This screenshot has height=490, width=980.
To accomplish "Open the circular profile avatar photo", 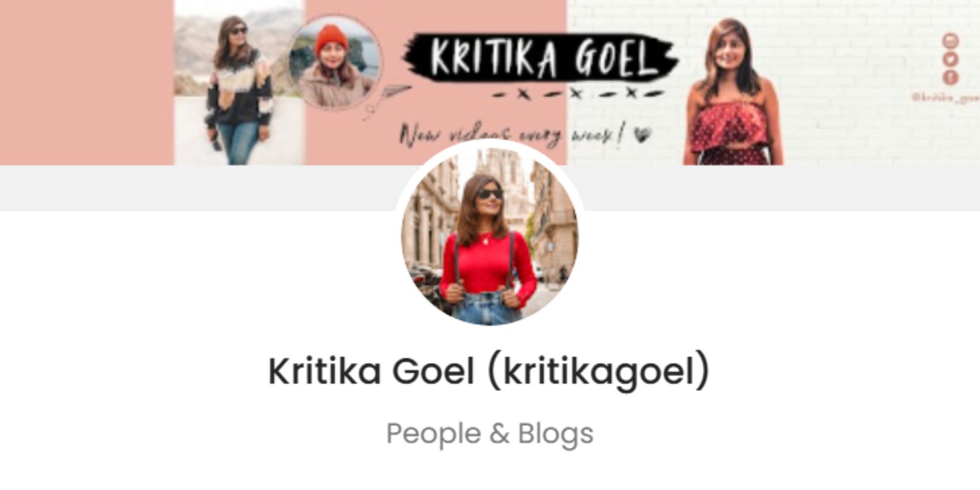I will [x=489, y=236].
